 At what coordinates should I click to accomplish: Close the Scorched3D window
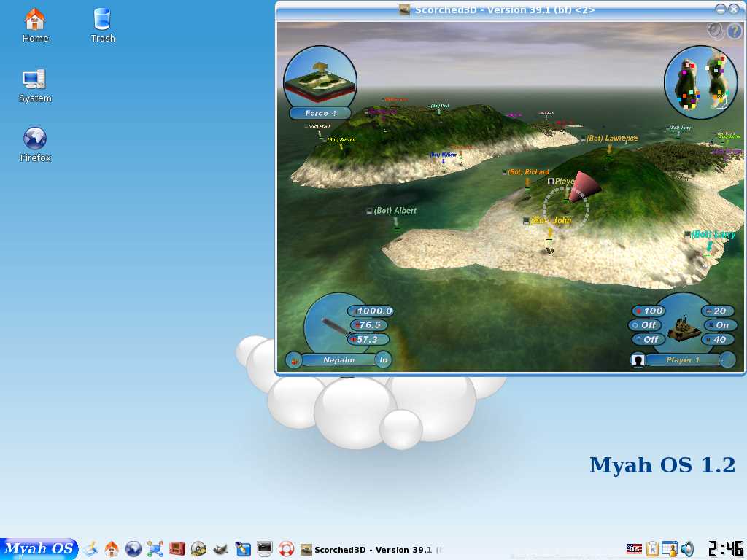734,9
